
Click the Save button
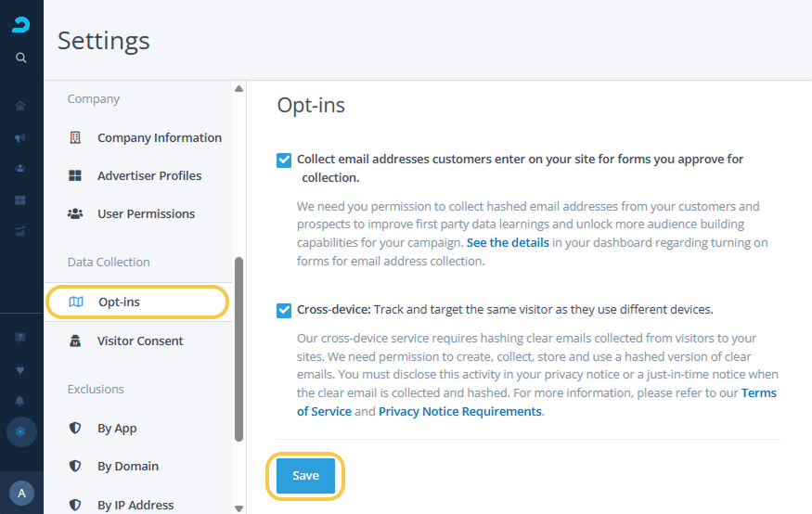click(305, 476)
